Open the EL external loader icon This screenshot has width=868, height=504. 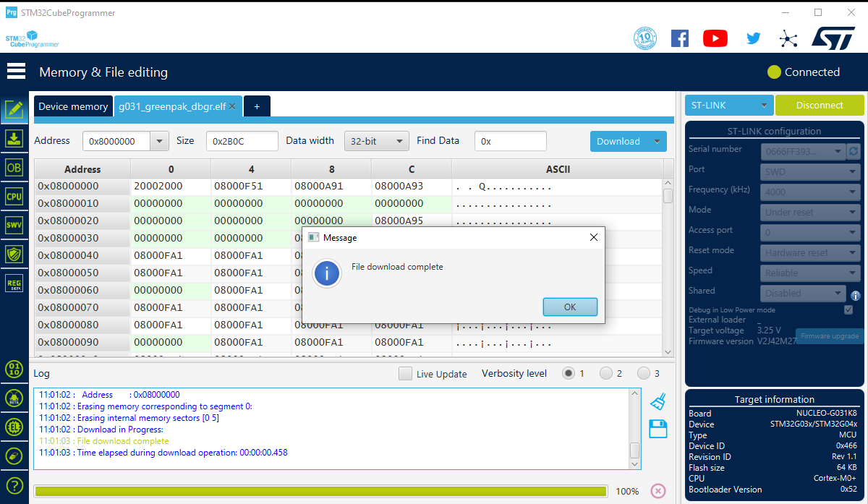[14, 427]
